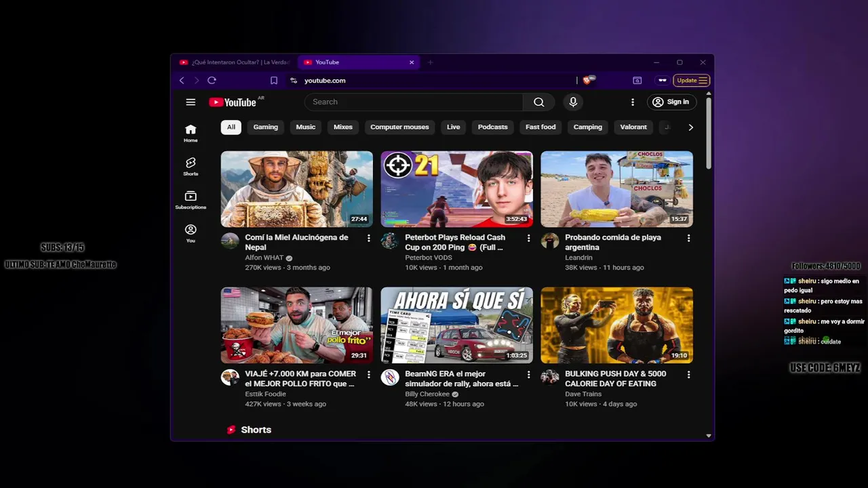The height and width of the screenshot is (488, 868).
Task: Reload the page
Action: (x=212, y=80)
